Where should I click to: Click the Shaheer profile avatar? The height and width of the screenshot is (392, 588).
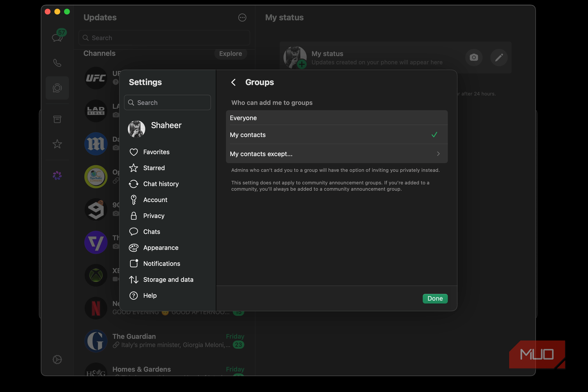pos(136,129)
